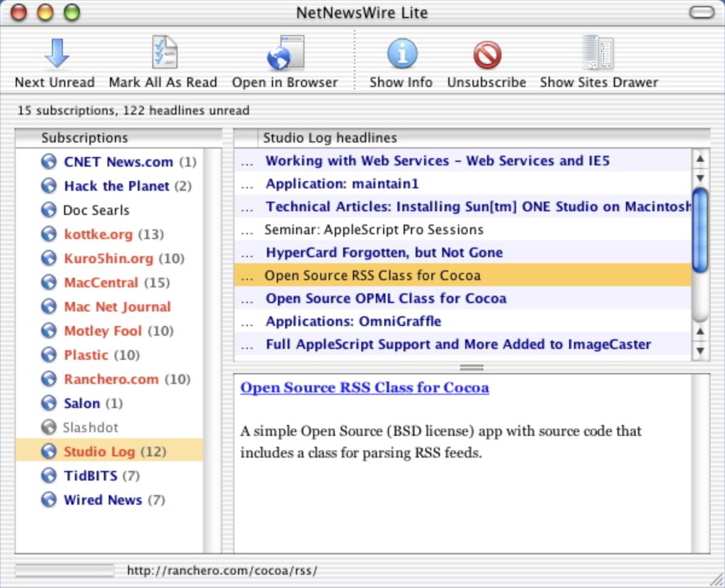Select the Hack the Planet subscription
This screenshot has width=725, height=588.
coord(110,186)
